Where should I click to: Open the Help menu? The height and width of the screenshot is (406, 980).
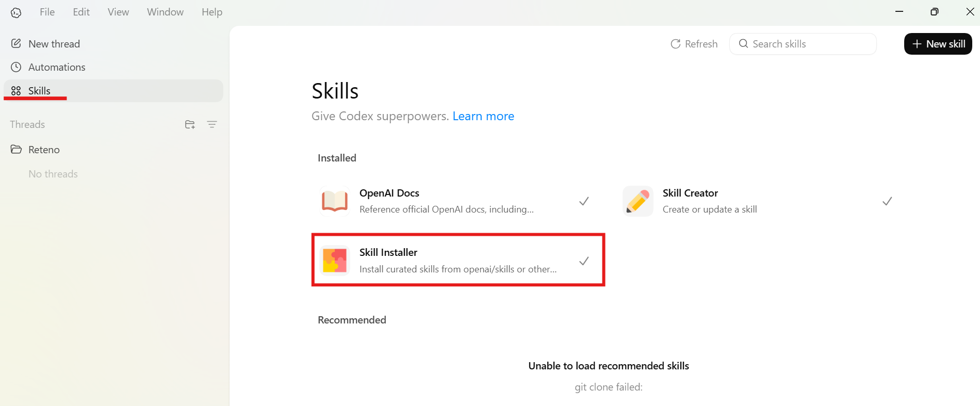(x=211, y=11)
